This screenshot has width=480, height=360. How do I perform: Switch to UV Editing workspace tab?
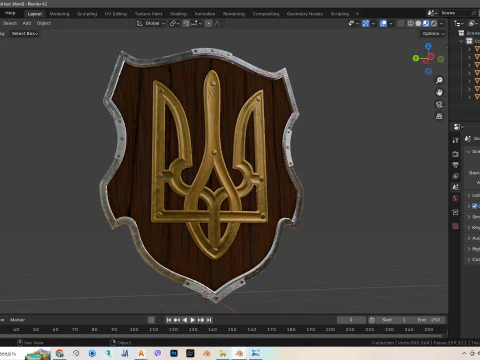116,14
